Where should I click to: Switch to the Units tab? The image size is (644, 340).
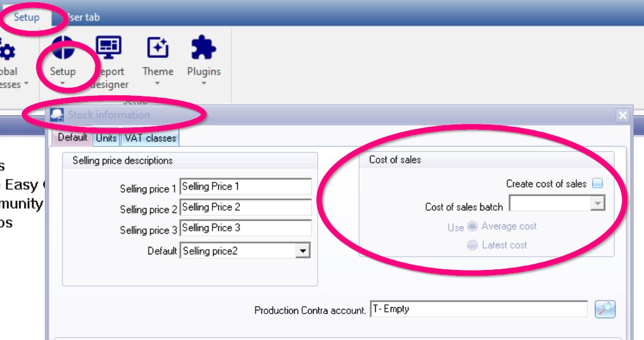pos(106,138)
